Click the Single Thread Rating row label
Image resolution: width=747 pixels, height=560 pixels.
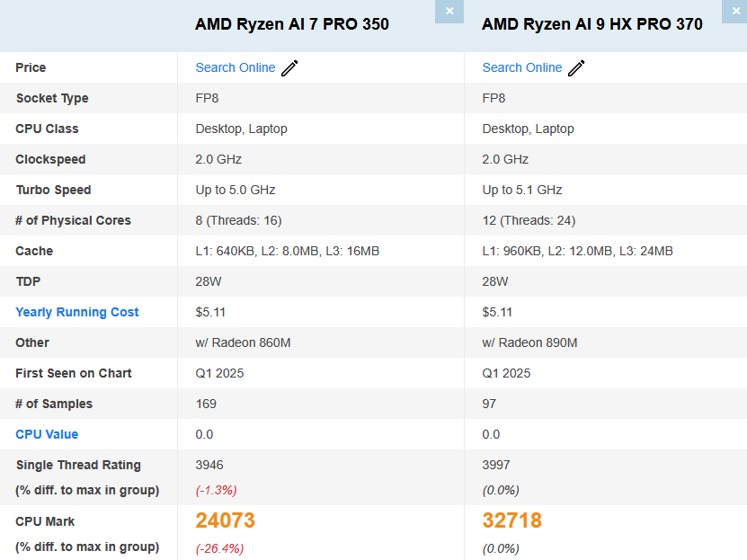(x=78, y=465)
